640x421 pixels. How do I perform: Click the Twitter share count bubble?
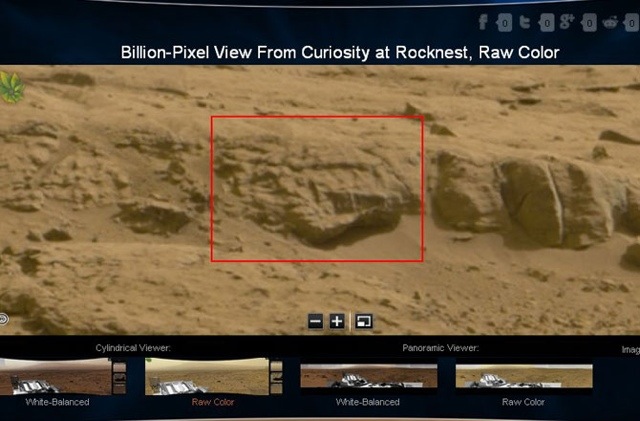click(x=546, y=23)
